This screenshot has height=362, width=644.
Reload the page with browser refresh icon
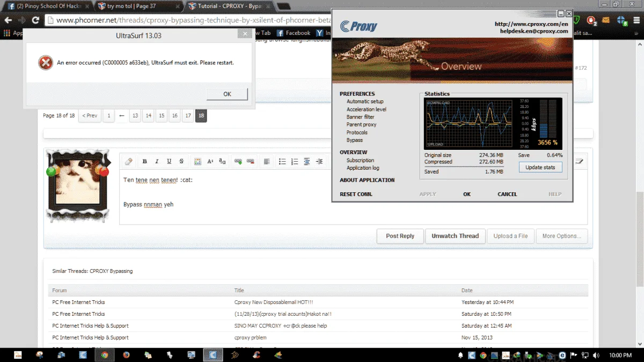pos(35,20)
